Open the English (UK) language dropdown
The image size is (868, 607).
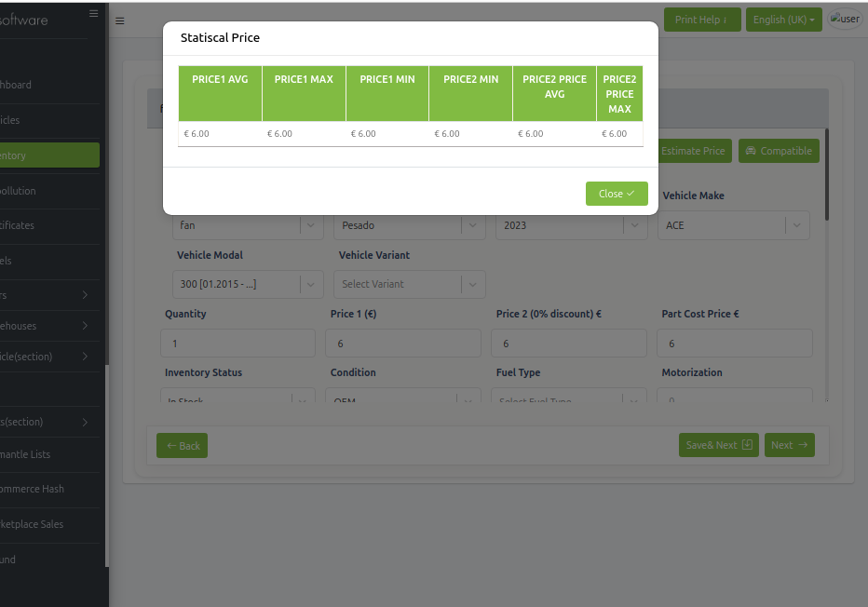[783, 20]
